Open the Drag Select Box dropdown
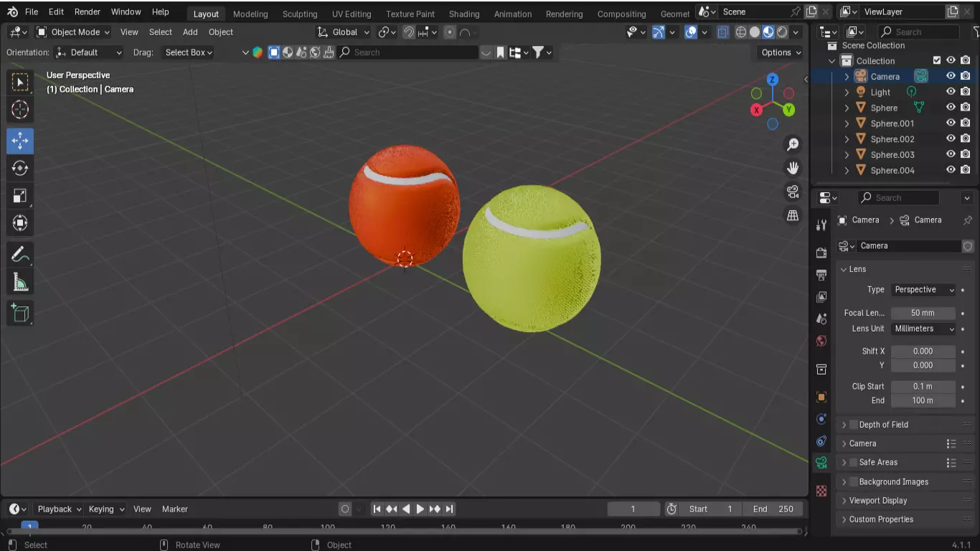The image size is (980, 551). [x=189, y=52]
